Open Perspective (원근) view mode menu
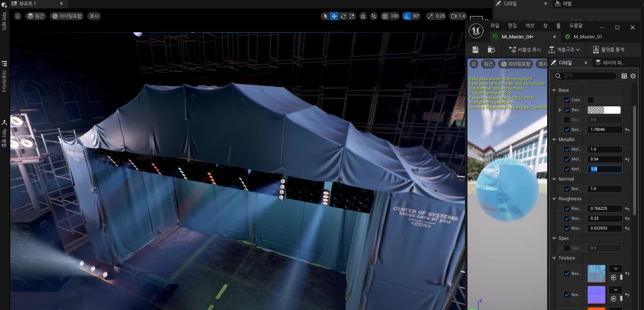644x310 pixels. click(x=36, y=16)
